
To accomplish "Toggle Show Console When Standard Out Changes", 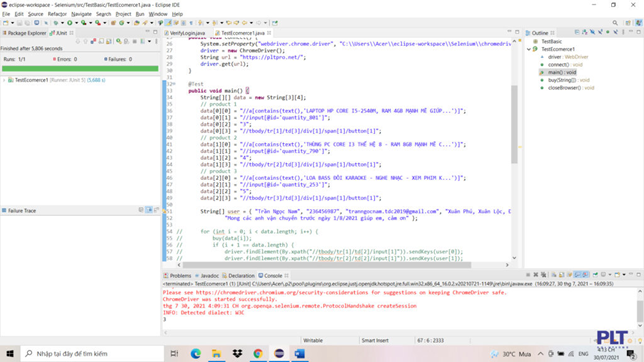I will [x=578, y=274].
